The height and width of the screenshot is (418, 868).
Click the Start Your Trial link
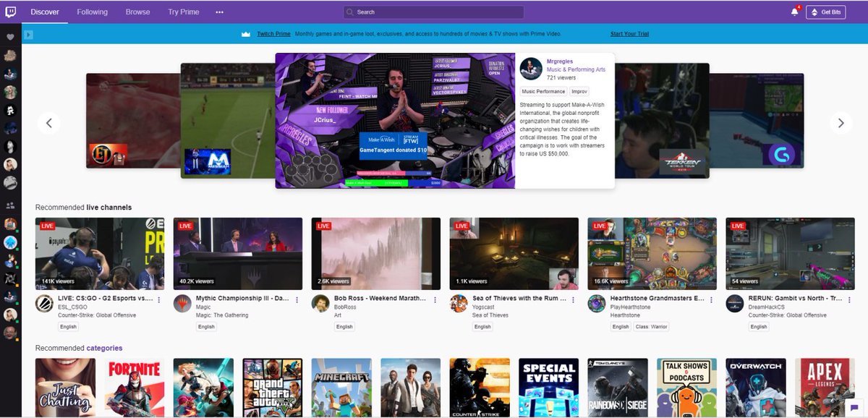[x=629, y=34]
